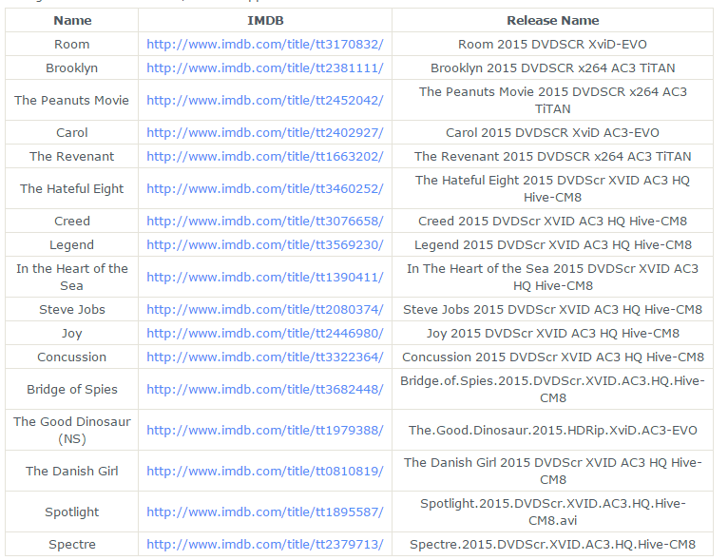The height and width of the screenshot is (560, 728).
Task: Click 'Spotlight.2015.DVDScr' release name
Action: click(552, 512)
